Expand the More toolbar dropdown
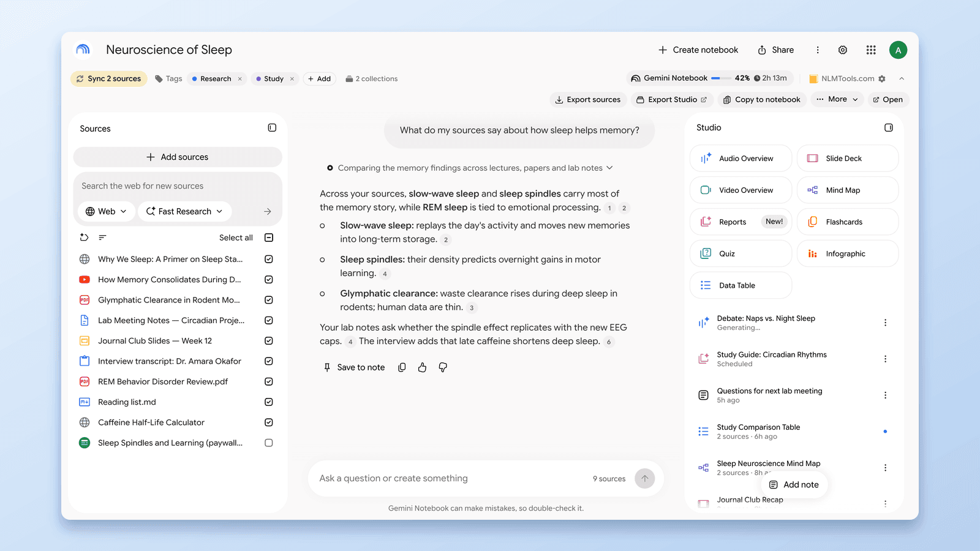The width and height of the screenshot is (980, 551). (837, 99)
